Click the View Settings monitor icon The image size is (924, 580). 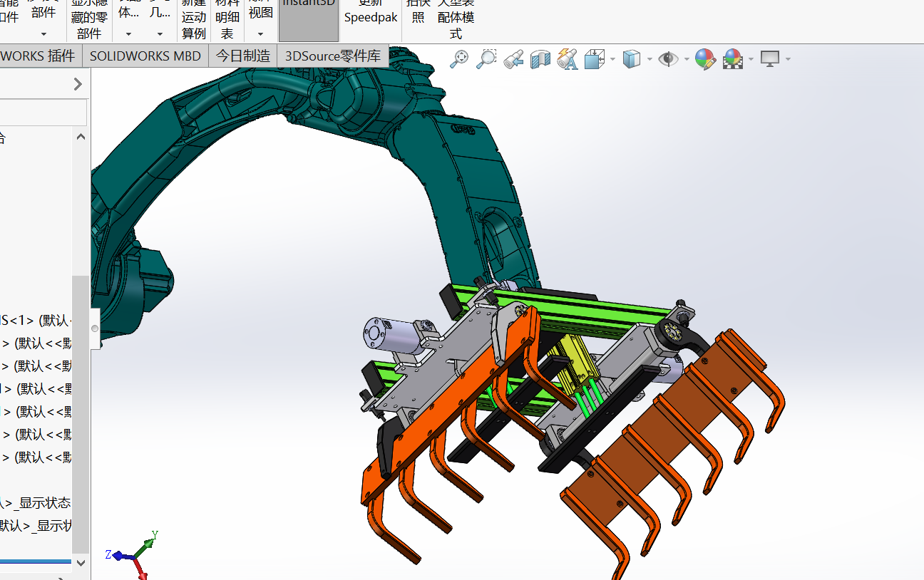click(x=770, y=58)
